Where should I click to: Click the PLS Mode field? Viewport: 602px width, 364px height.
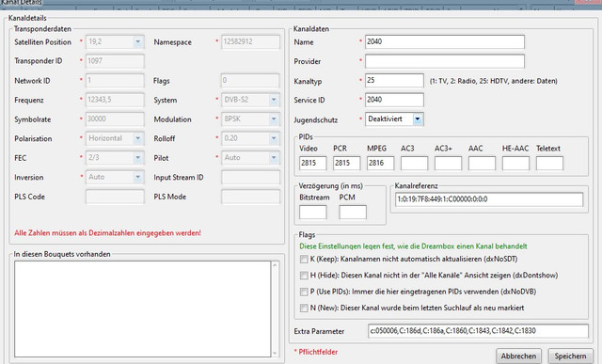pos(250,197)
